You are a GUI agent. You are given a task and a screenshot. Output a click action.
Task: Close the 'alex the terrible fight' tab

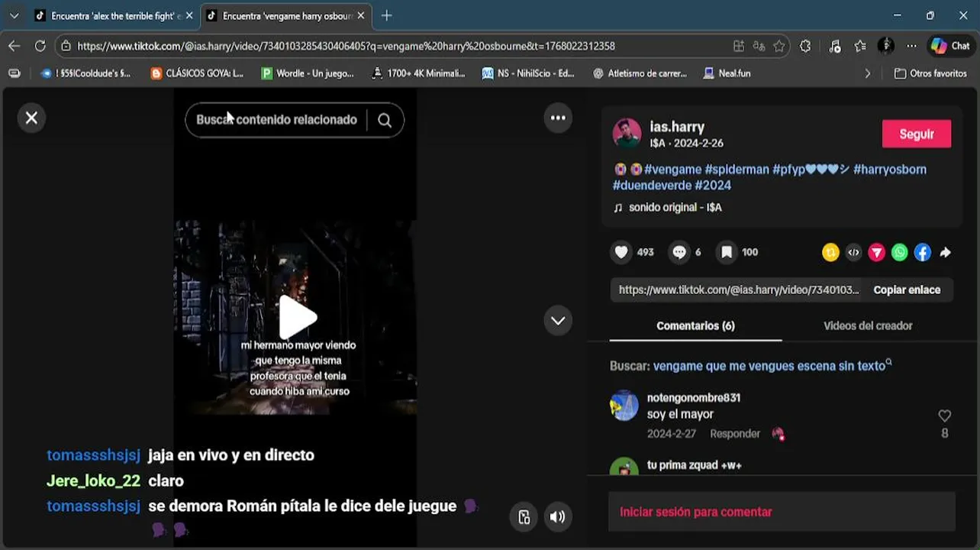pyautogui.click(x=189, y=15)
